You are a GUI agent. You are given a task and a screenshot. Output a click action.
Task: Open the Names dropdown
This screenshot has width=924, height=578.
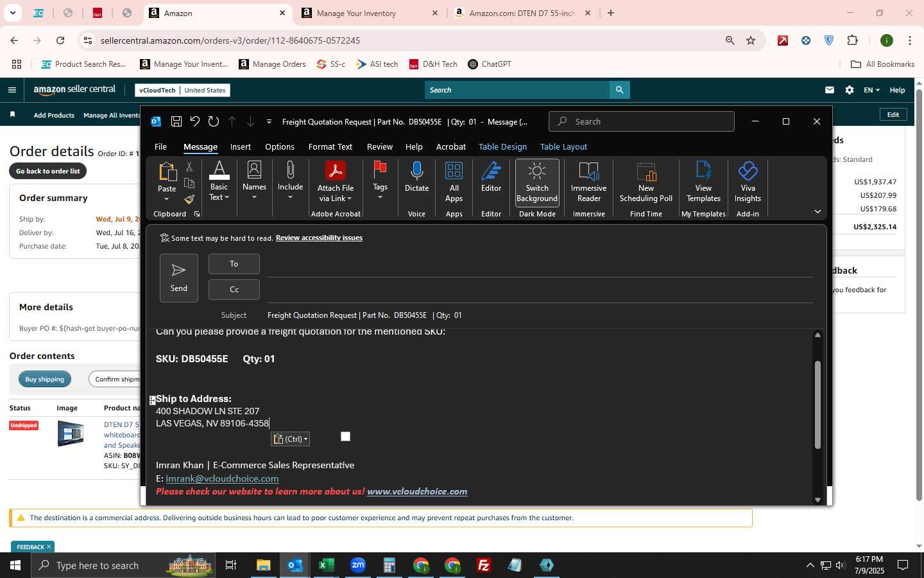254,182
